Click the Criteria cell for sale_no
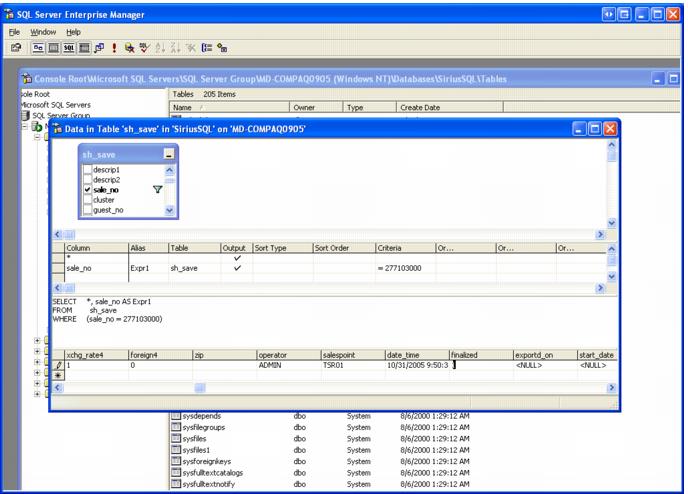This screenshot has width=688, height=494. point(403,268)
